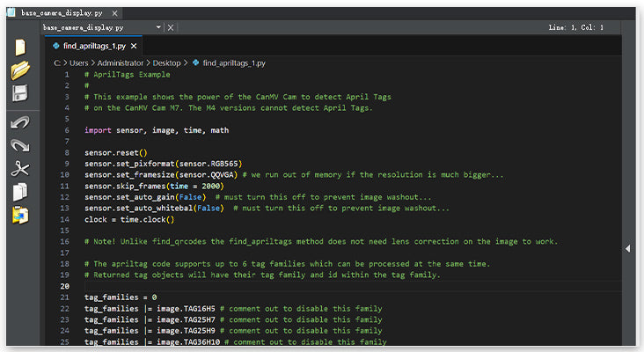This screenshot has height=352, width=644.
Task: Click the Users breadcrumb segment
Action: [84, 63]
